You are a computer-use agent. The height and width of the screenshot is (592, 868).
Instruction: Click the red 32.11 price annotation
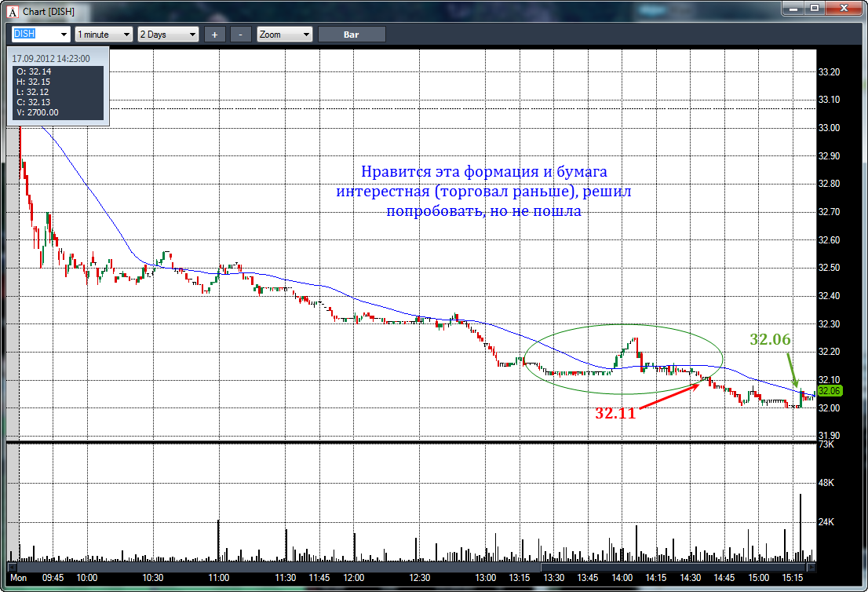point(615,414)
